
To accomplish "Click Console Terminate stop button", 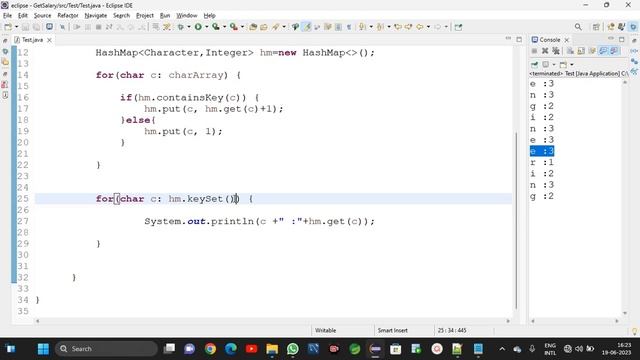I will 534,51.
